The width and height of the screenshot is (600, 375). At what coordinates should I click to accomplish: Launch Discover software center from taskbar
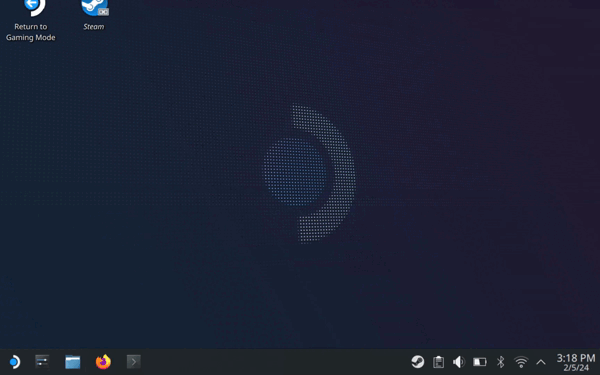click(42, 361)
